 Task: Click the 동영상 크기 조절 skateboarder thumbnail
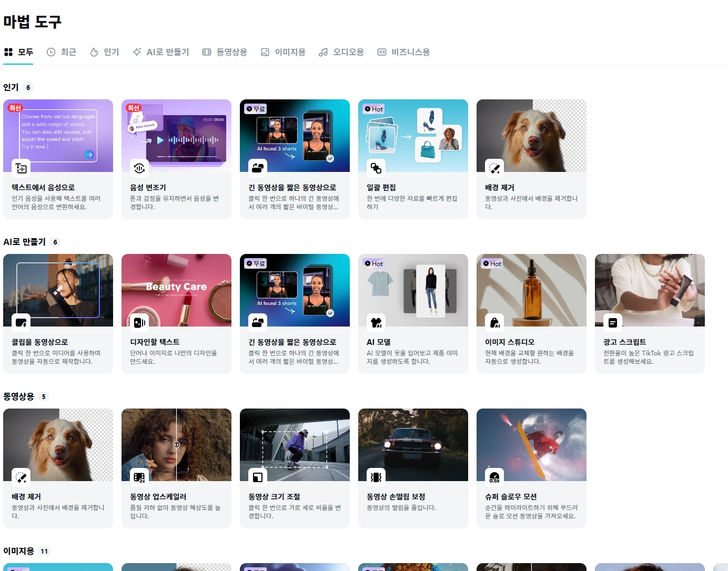click(x=295, y=445)
